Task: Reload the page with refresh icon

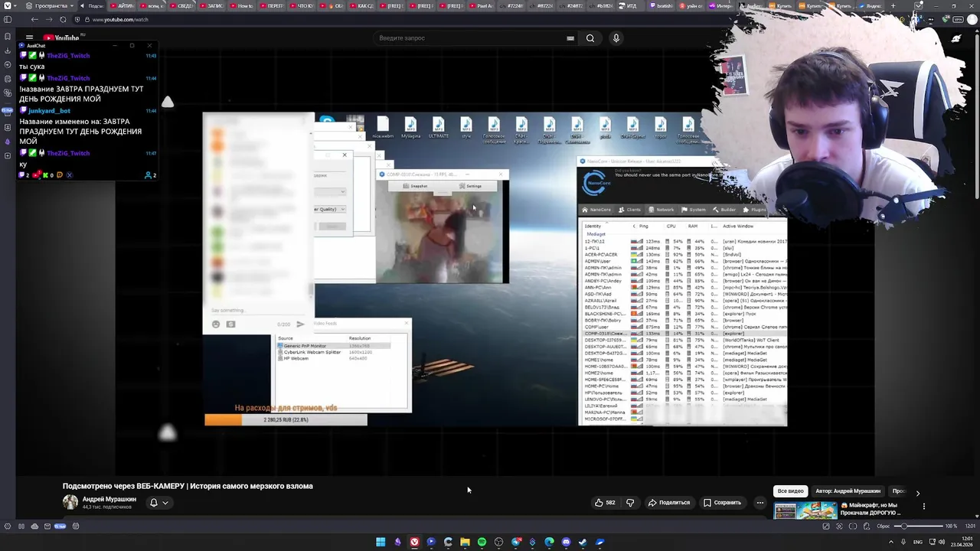Action: (63, 19)
